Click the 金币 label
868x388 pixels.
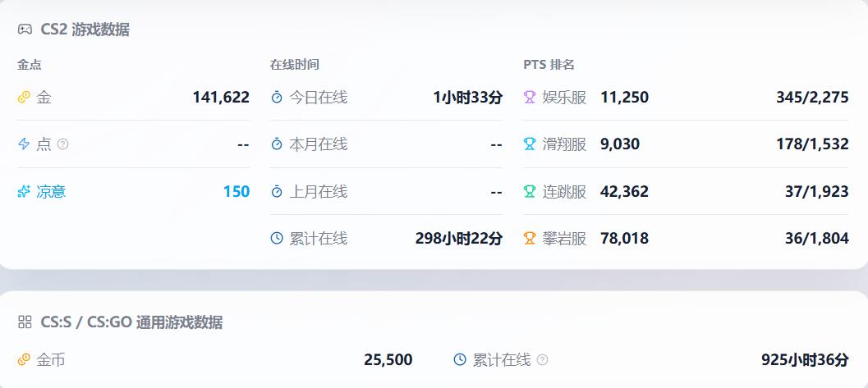51,360
